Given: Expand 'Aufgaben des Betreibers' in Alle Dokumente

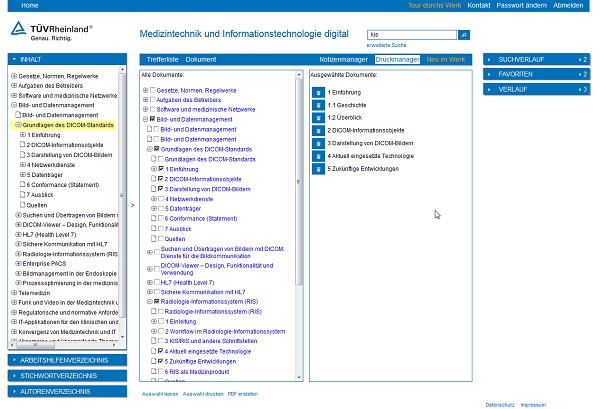Looking at the screenshot, I should tap(145, 99).
